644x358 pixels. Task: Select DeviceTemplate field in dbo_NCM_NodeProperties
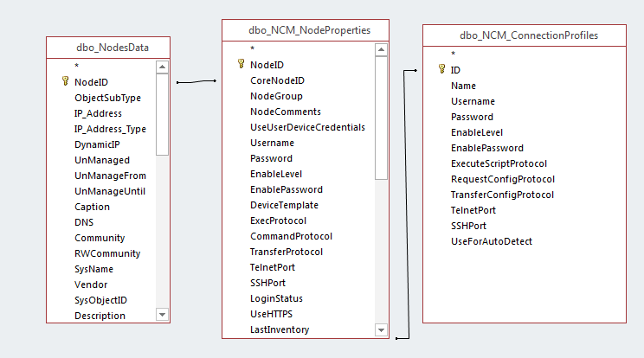[284, 206]
